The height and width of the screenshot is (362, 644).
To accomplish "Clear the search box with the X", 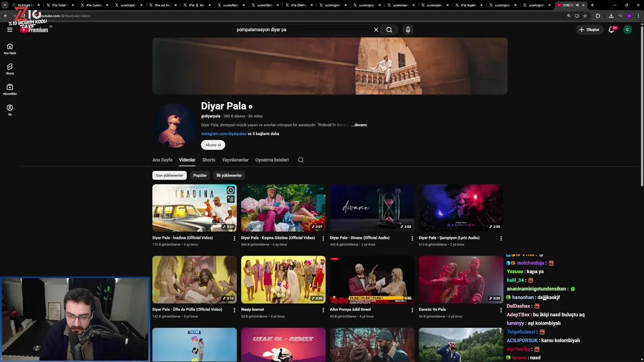I will 376,30.
